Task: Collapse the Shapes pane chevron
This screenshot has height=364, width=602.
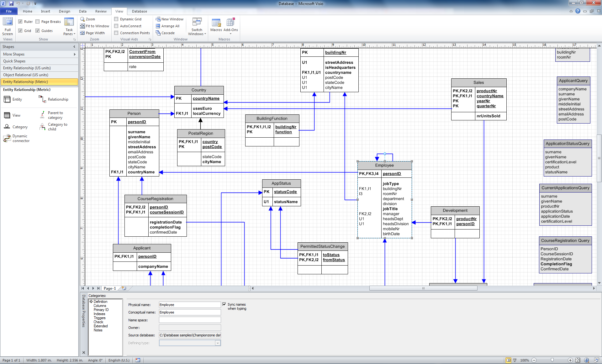Action: pos(74,47)
